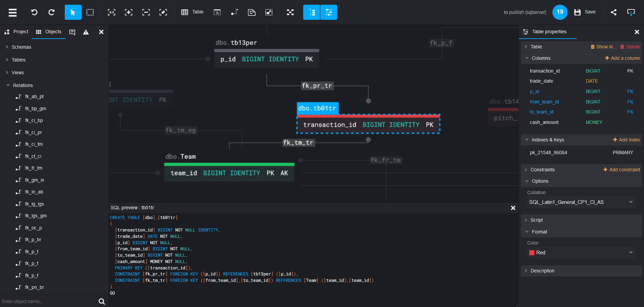644x307 pixels.
Task: Change the table color from Red
Action: pyautogui.click(x=581, y=253)
